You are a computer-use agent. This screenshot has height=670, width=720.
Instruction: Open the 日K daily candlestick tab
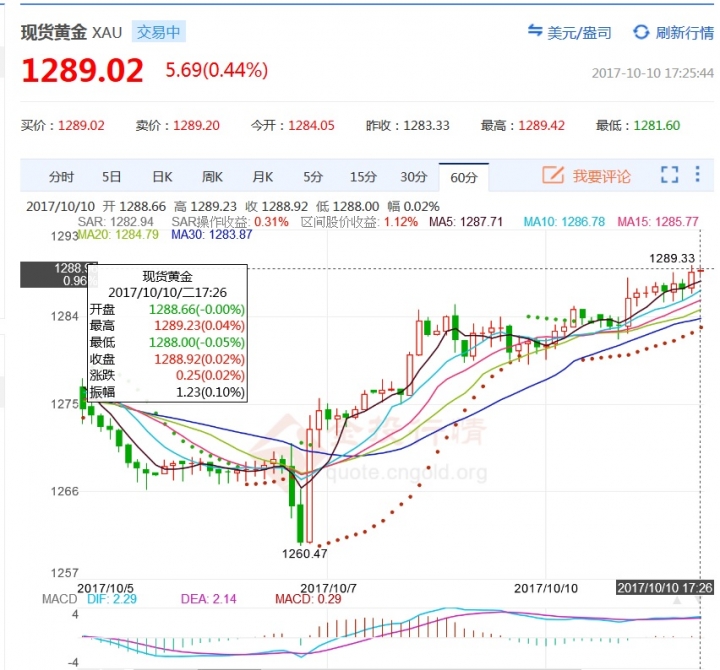(x=162, y=177)
